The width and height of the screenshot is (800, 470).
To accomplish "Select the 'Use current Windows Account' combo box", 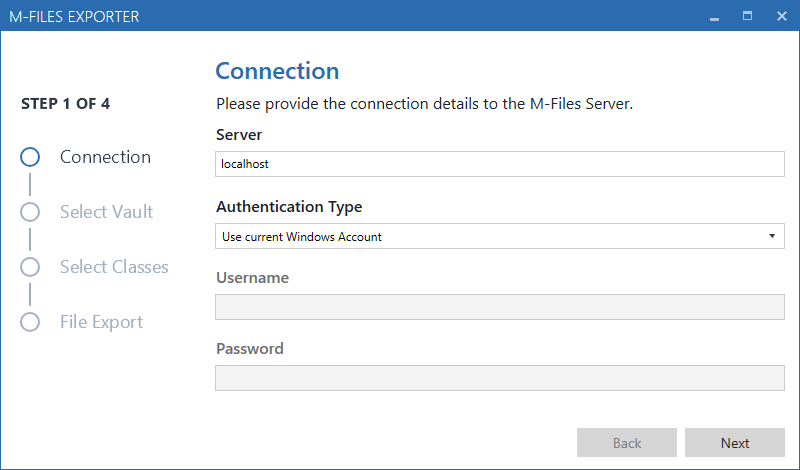I will (490, 236).
